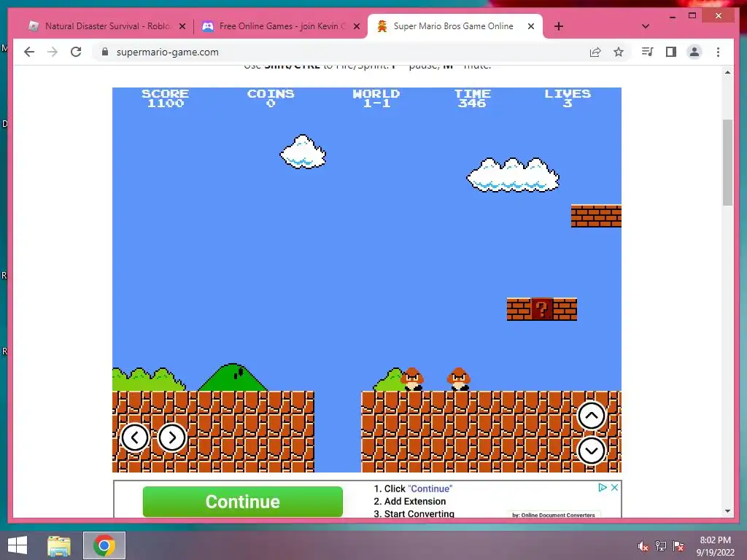Click the question mark block in game

click(542, 309)
